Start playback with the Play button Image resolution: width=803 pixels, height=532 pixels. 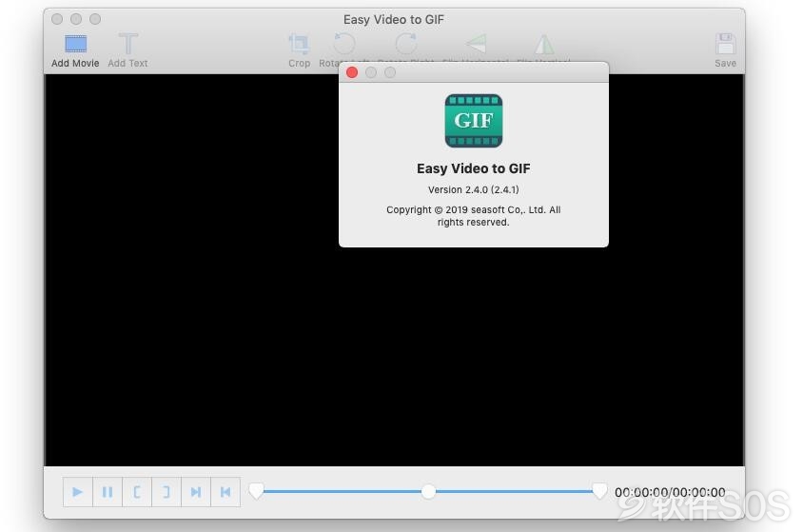click(78, 492)
